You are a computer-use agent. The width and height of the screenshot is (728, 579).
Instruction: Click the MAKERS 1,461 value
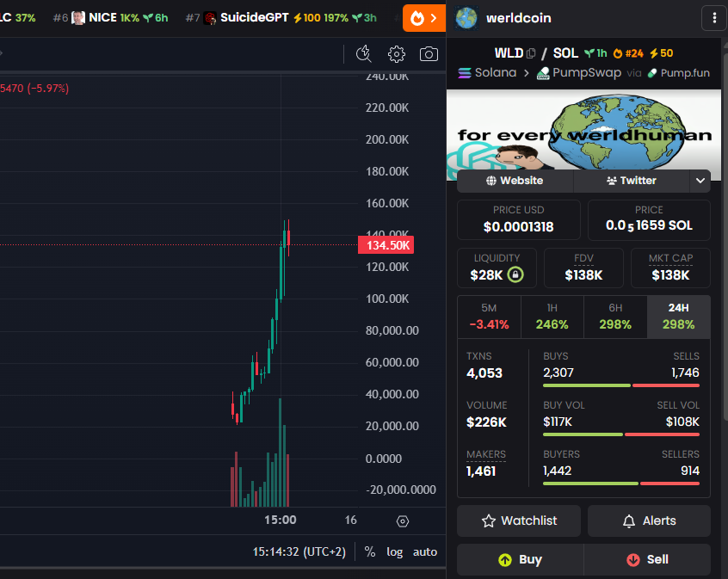pyautogui.click(x=481, y=471)
